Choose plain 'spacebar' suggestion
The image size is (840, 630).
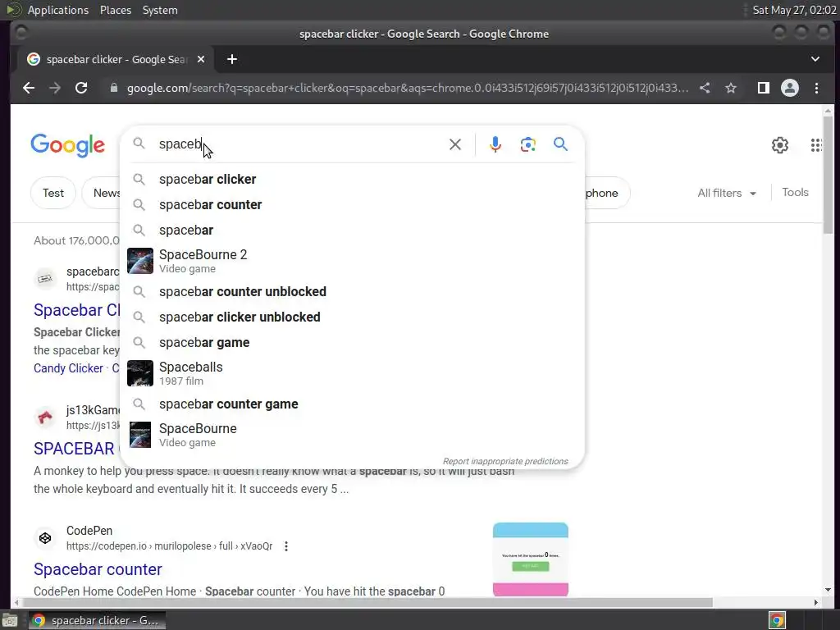tap(352, 230)
